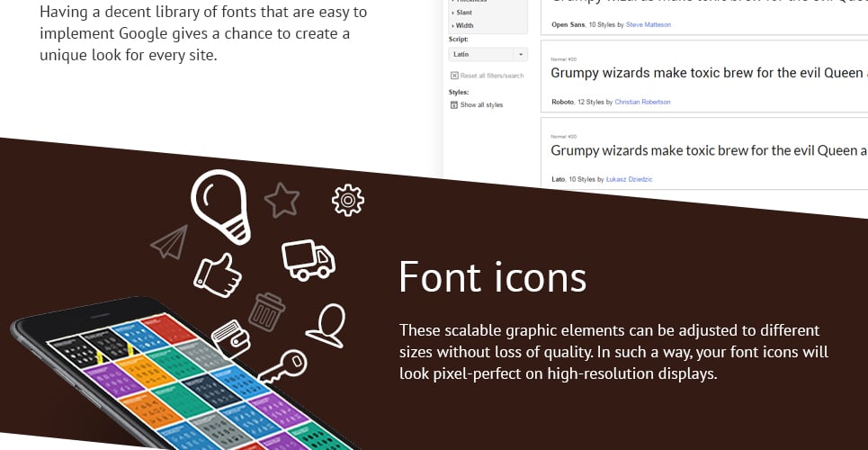The image size is (868, 450).
Task: Click the Open Sans font name
Action: (x=568, y=25)
